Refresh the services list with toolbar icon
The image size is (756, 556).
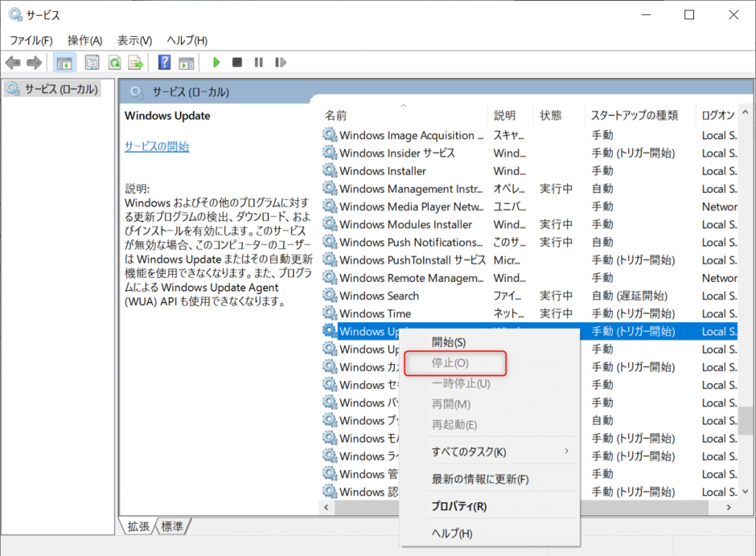pyautogui.click(x=114, y=62)
